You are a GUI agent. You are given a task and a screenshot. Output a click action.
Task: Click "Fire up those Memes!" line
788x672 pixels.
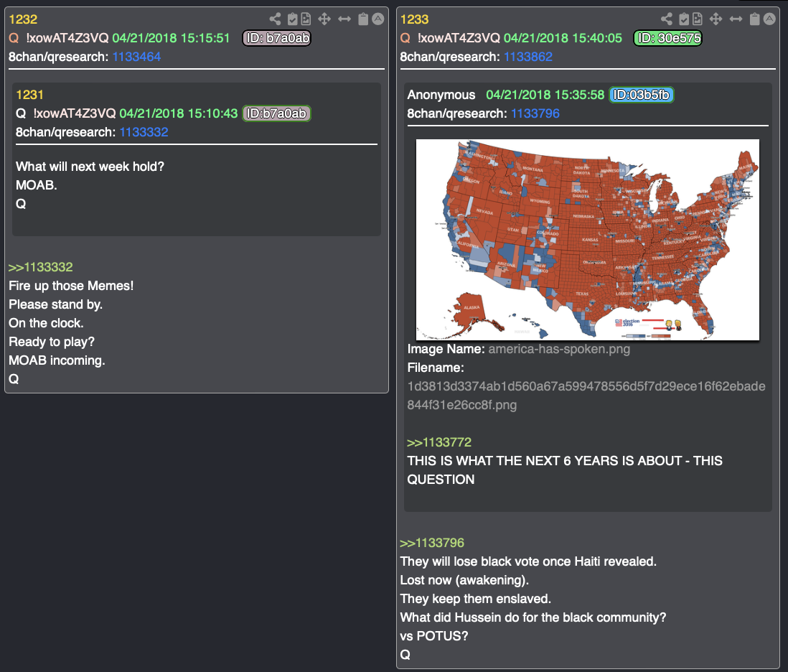point(71,286)
